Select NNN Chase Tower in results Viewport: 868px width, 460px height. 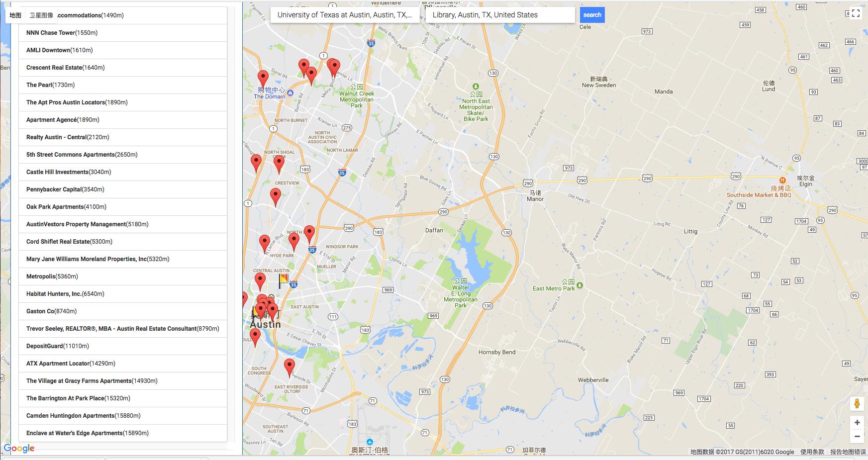(123, 33)
